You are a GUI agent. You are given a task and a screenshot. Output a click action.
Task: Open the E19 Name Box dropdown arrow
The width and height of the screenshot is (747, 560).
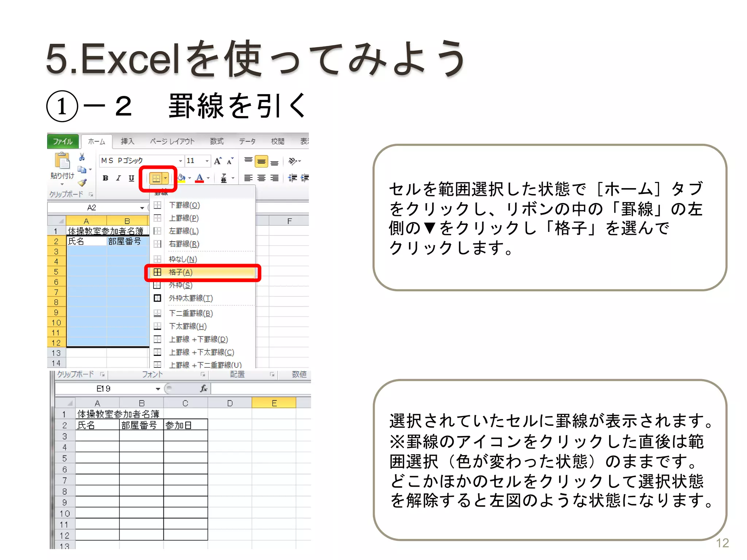coord(158,389)
